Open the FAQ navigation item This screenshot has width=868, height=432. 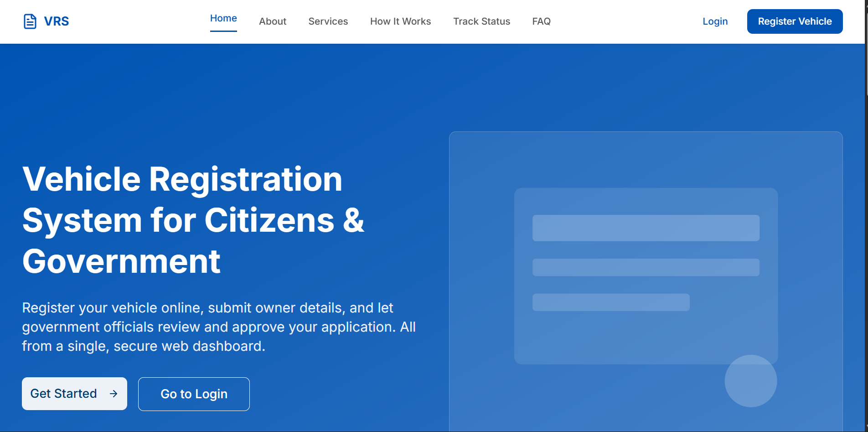point(541,21)
